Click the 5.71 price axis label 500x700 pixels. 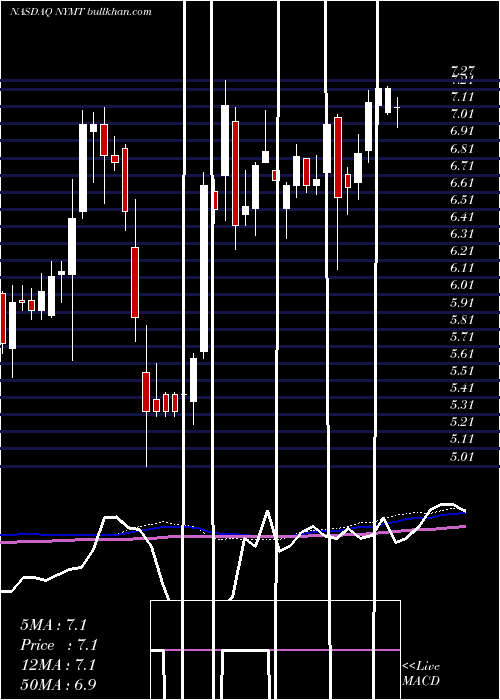coord(462,337)
